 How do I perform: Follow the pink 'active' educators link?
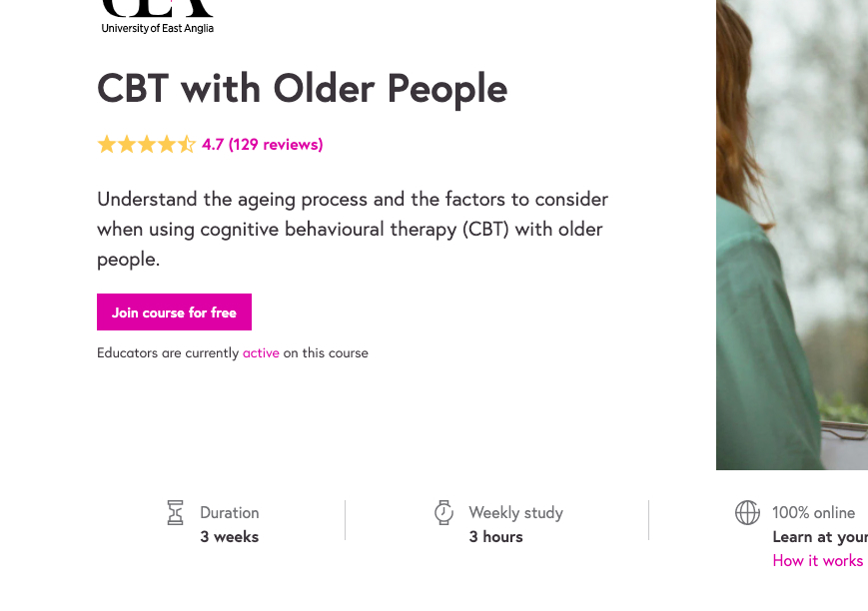click(x=261, y=353)
